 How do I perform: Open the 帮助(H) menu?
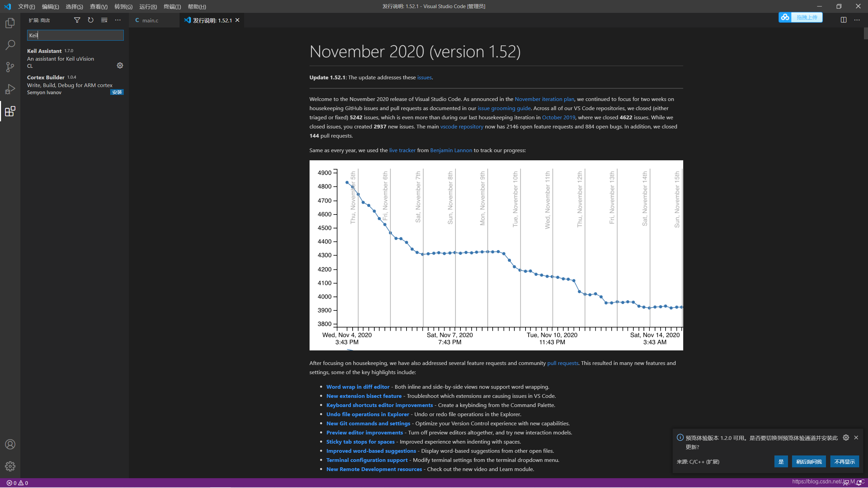click(x=197, y=6)
